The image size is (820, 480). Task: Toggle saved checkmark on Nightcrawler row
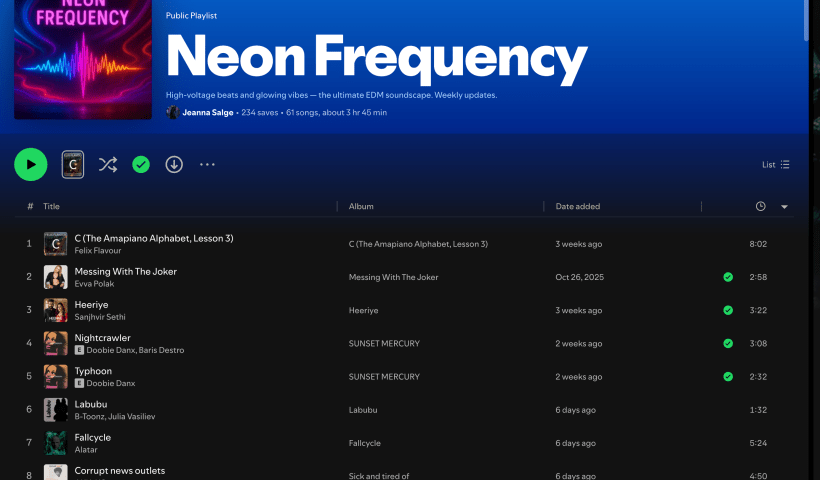click(x=728, y=344)
